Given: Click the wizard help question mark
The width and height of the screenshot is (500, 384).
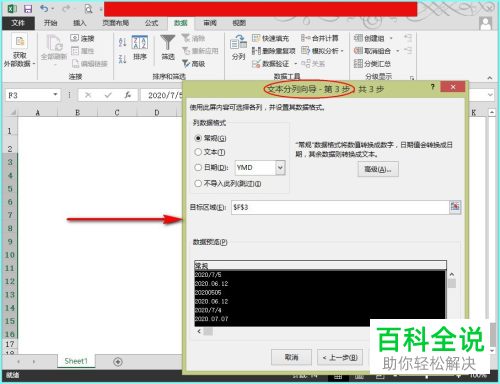Looking at the screenshot, I should click(x=432, y=87).
